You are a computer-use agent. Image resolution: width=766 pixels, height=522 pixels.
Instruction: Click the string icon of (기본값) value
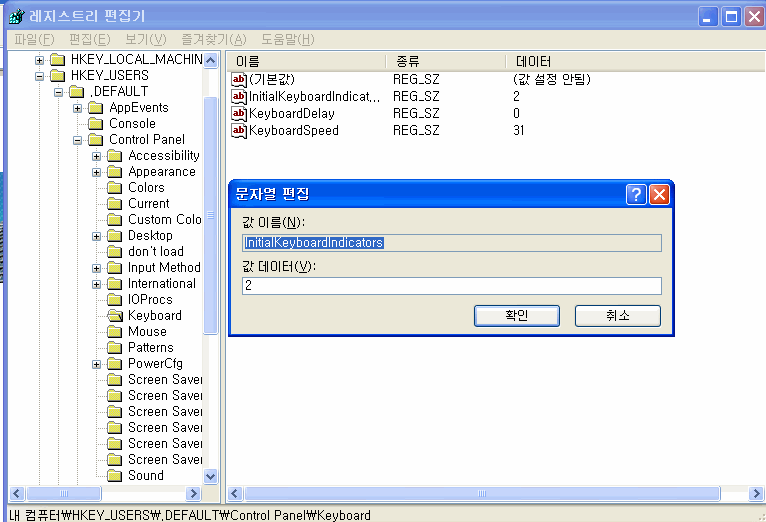point(239,80)
